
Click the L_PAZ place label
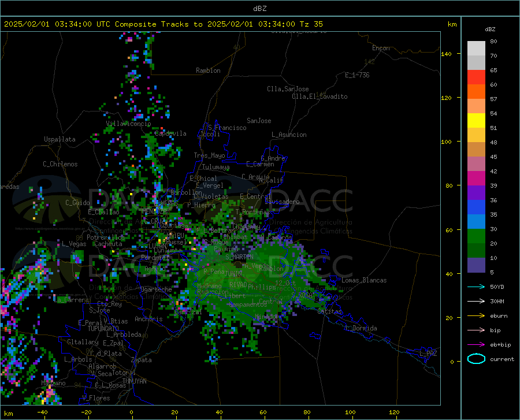(x=428, y=354)
